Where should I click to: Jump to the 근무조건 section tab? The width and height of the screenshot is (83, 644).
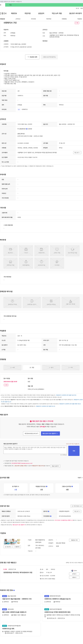[18, 19]
